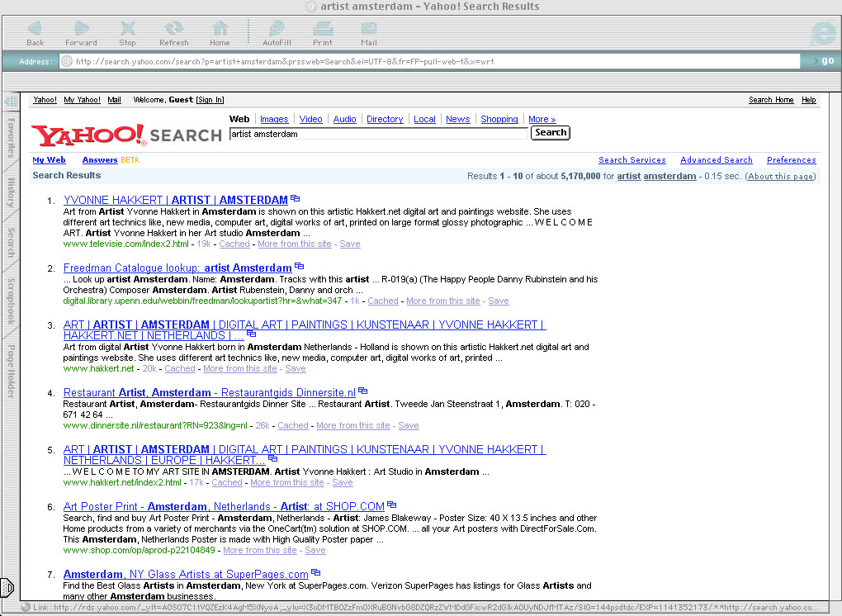Open the Amsterdam, NY Glass Artists result

pos(186,574)
